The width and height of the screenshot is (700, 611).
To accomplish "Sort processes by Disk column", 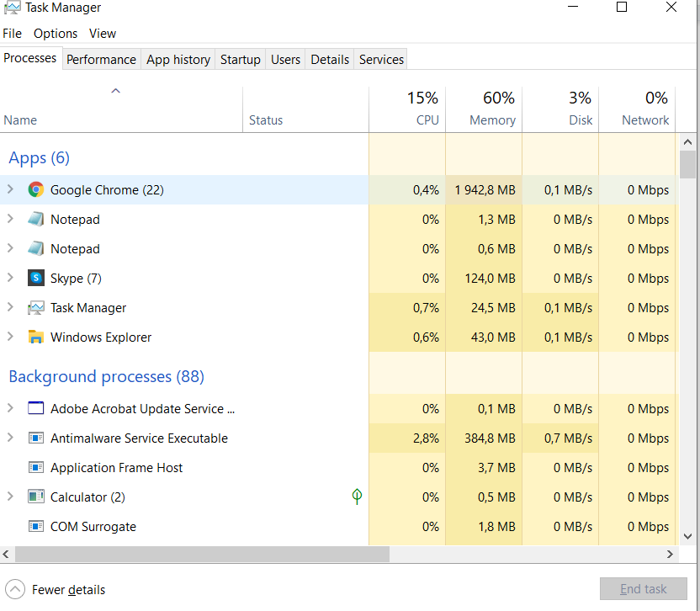I will pyautogui.click(x=560, y=109).
